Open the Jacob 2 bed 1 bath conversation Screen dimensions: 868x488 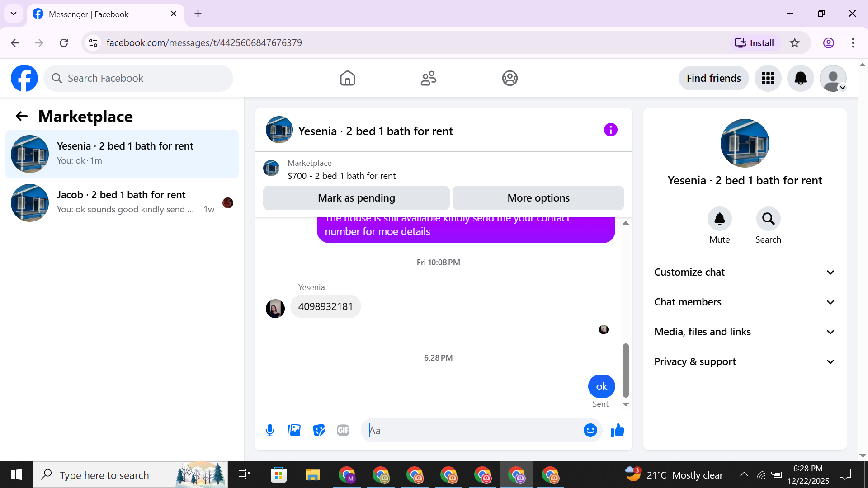pos(122,202)
